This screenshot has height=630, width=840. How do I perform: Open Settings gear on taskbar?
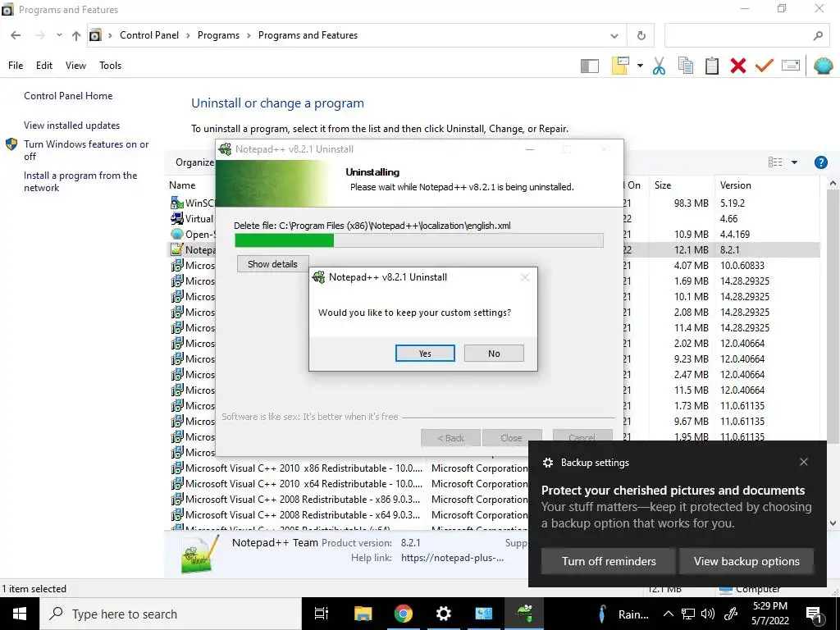[444, 614]
